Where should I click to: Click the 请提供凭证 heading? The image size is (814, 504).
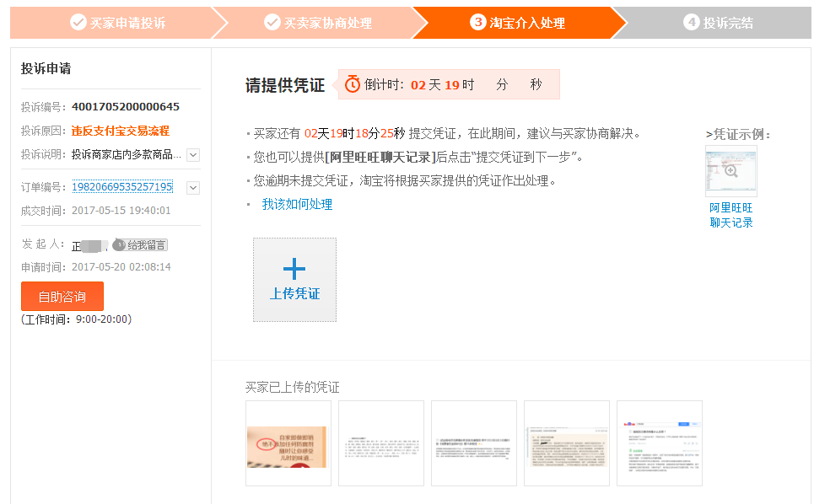(x=285, y=85)
